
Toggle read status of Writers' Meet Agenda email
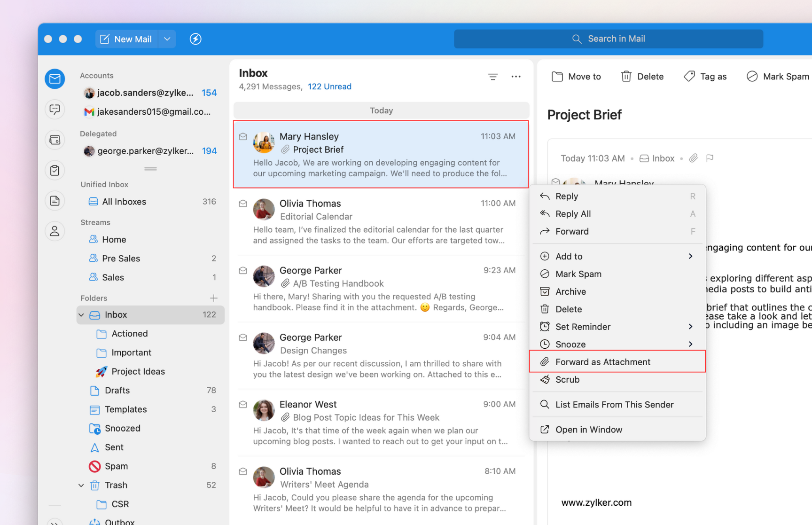coord(243,471)
